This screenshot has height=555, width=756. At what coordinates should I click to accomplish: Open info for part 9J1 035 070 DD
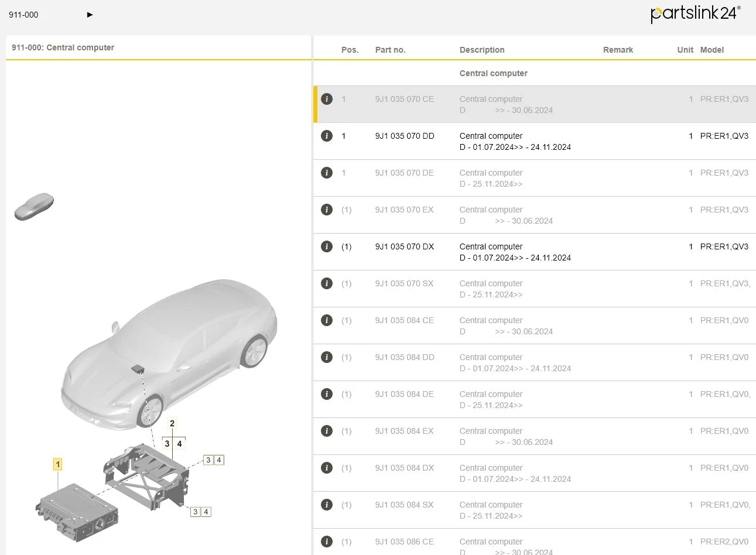pos(327,136)
